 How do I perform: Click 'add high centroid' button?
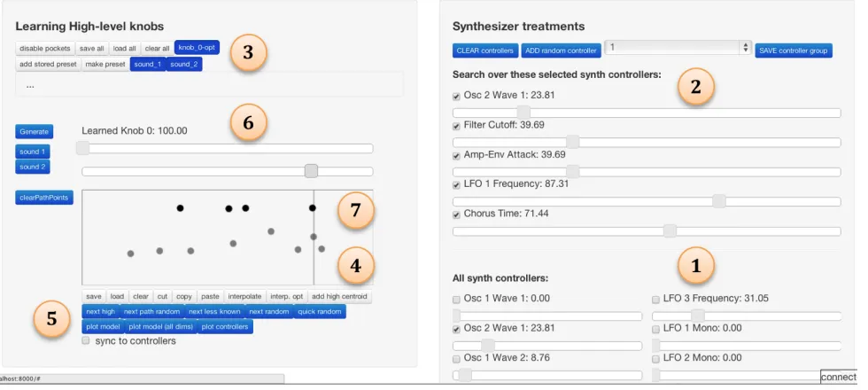(x=339, y=296)
